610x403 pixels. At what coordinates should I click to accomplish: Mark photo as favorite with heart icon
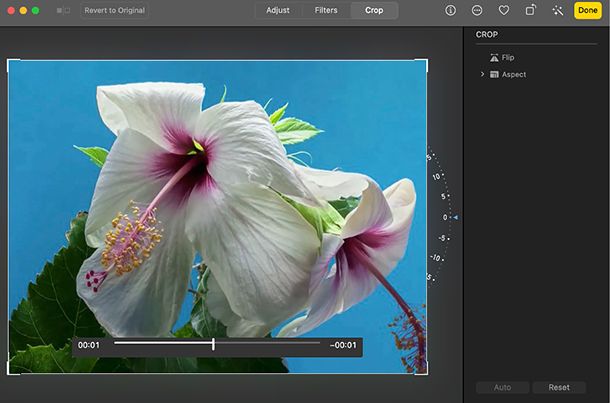(504, 10)
